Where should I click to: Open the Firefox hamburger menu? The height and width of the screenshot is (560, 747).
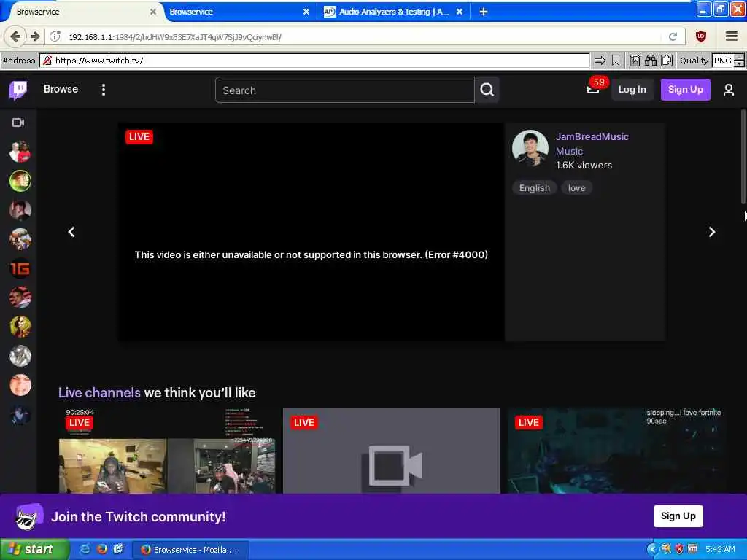point(732,36)
